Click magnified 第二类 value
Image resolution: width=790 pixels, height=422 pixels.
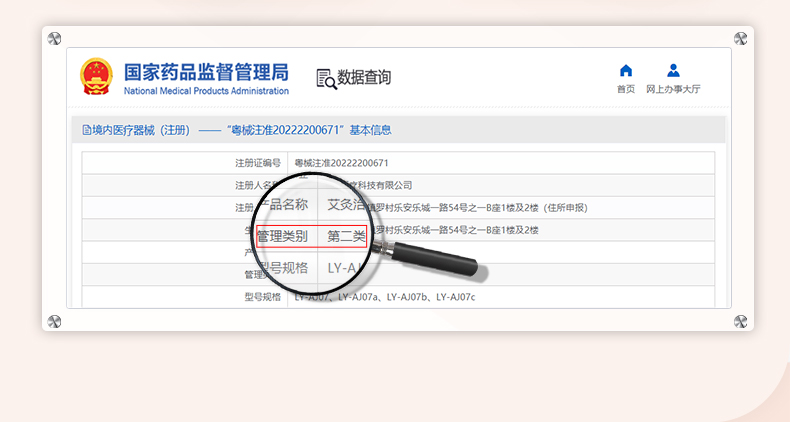[x=346, y=236]
